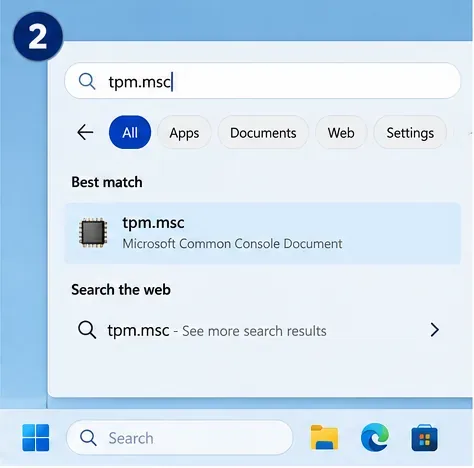Screen dimensions: 474x468
Task: Expand web result with chevron arrow
Action: click(x=434, y=330)
